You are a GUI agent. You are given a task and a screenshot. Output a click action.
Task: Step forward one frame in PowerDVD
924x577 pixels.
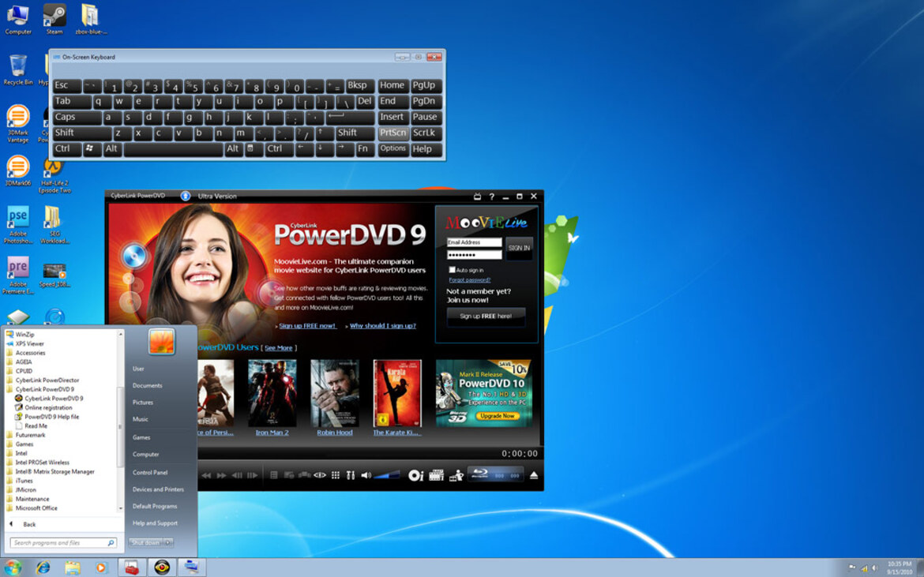tap(252, 475)
